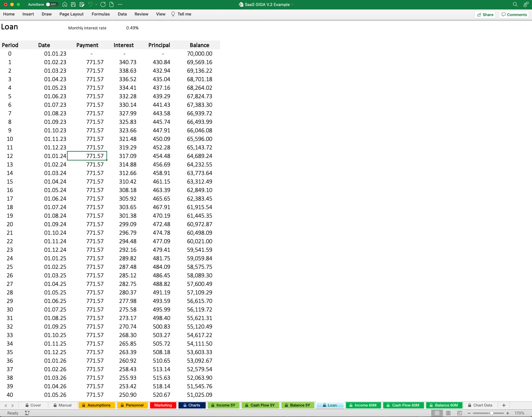Click the zoom slider handle
Image resolution: width=532 pixels, height=417 pixels.
coord(492,413)
